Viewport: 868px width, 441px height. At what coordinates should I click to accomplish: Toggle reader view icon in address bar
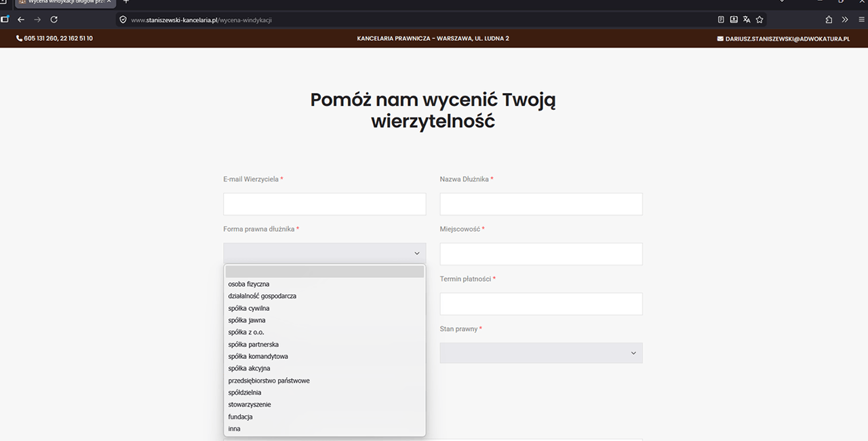[x=722, y=20]
